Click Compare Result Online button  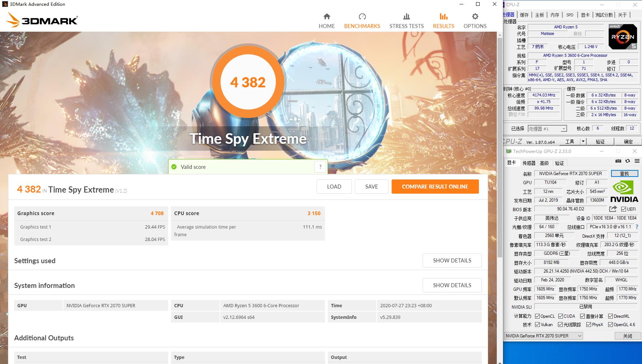[x=435, y=187]
